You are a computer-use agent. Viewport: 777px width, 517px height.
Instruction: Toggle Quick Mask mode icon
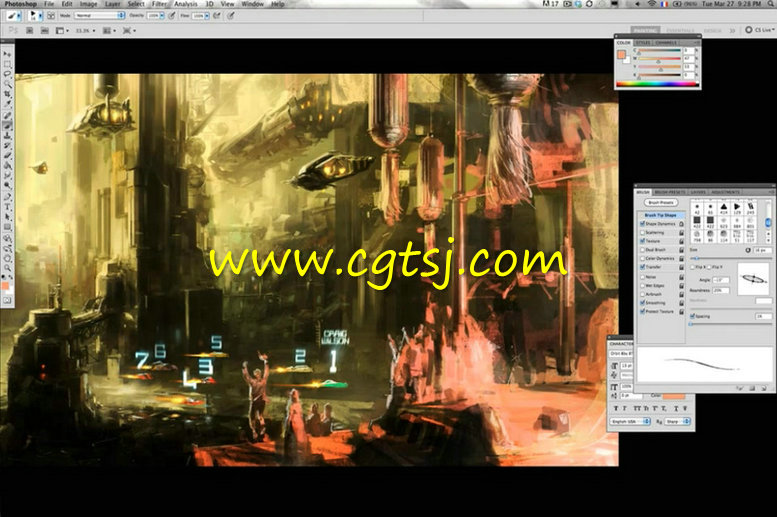pyautogui.click(x=7, y=300)
